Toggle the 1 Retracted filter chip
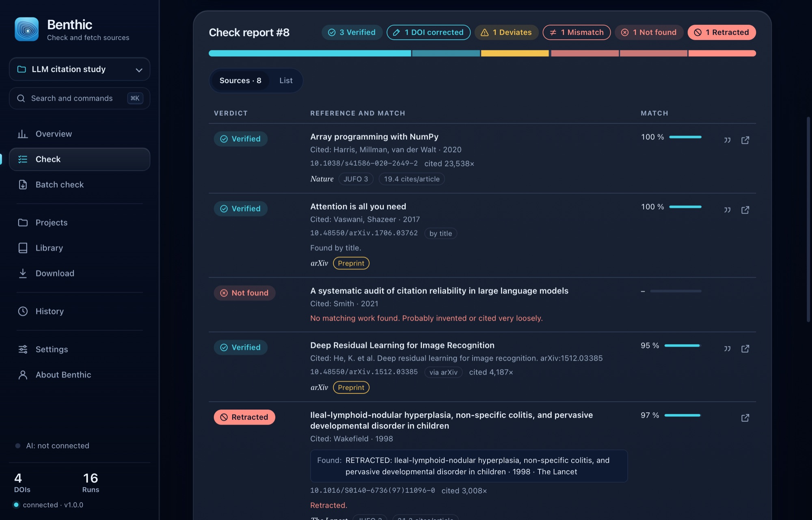Viewport: 812px width, 520px height. (x=721, y=32)
